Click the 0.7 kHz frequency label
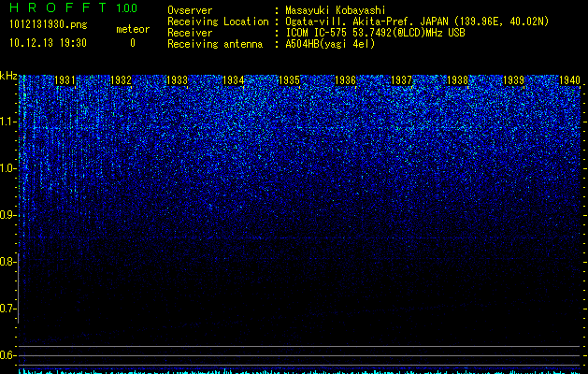Screen dimensions: 588x374 [7, 309]
